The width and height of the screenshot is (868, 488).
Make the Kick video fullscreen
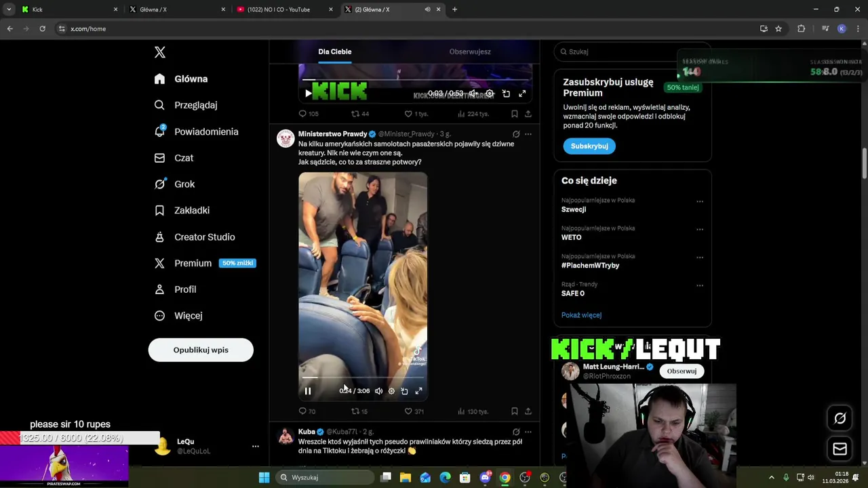click(x=522, y=94)
